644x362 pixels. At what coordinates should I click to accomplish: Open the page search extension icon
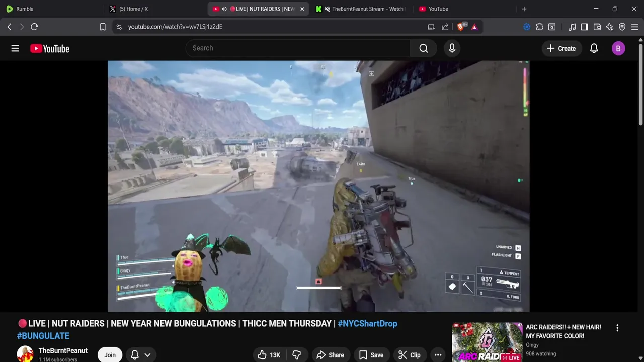pyautogui.click(x=552, y=27)
